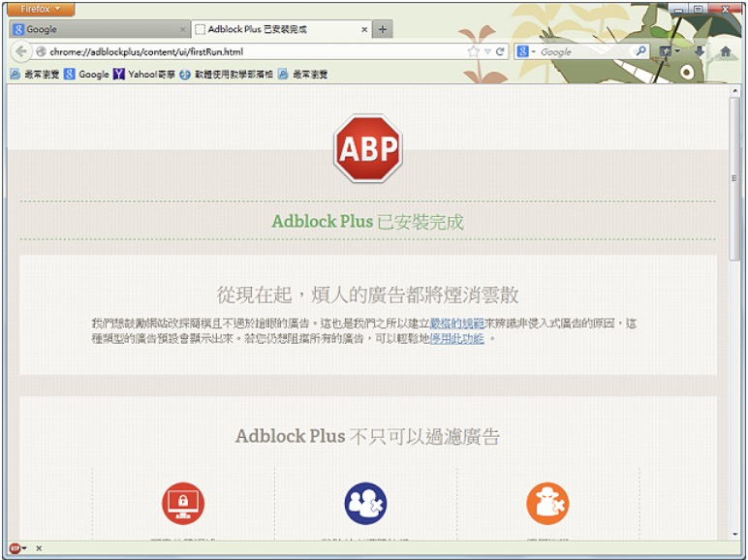748x560 pixels.
Task: Click the vertical scrollbar thumb
Action: point(735,178)
